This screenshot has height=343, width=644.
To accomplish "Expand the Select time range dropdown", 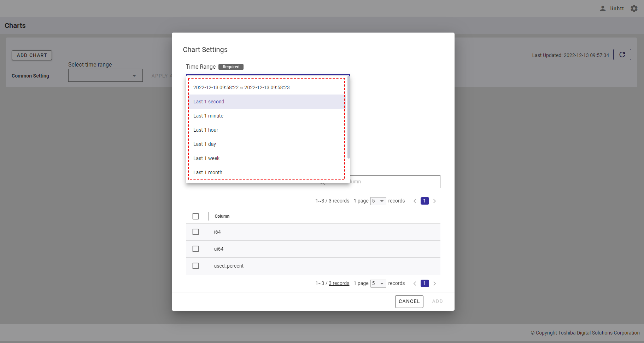I will click(105, 75).
